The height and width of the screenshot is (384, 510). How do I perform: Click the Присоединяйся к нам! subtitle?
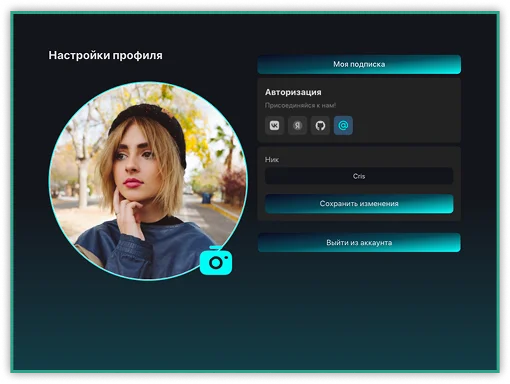pos(300,105)
